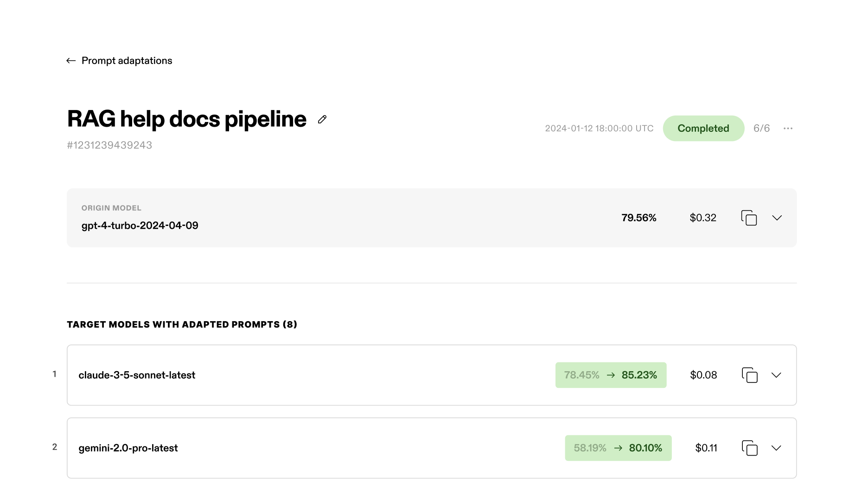Expand the gemini-2.0-pro-latest row
The image size is (868, 490).
click(x=776, y=448)
